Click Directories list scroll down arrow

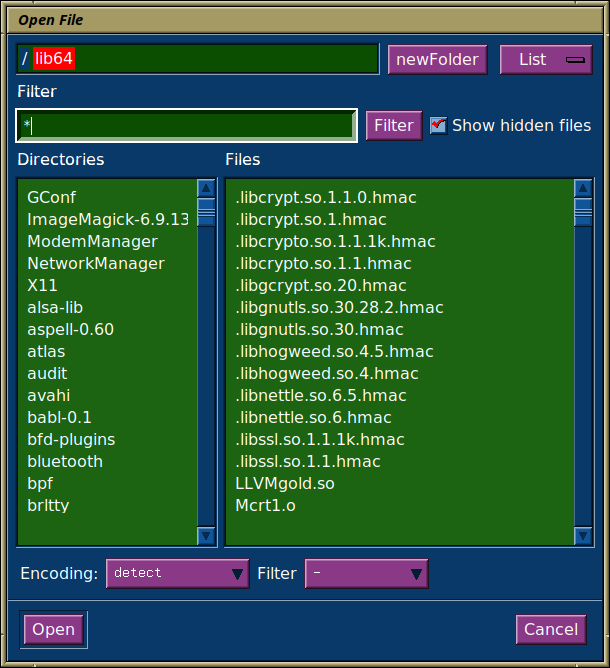(x=206, y=536)
